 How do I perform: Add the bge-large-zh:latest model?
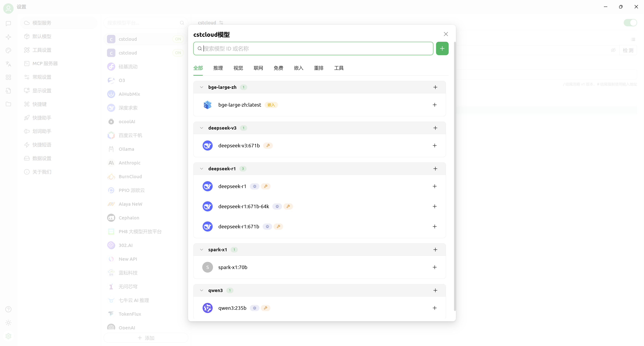[435, 105]
